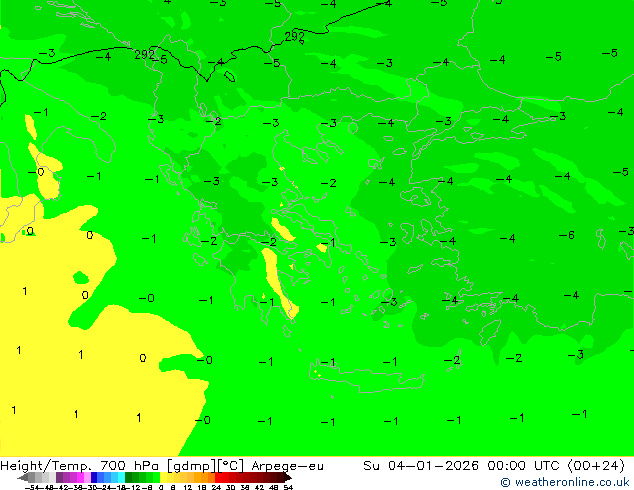Click the yellow 0°C legend swatch
The width and height of the screenshot is (634, 490).
pos(163,477)
